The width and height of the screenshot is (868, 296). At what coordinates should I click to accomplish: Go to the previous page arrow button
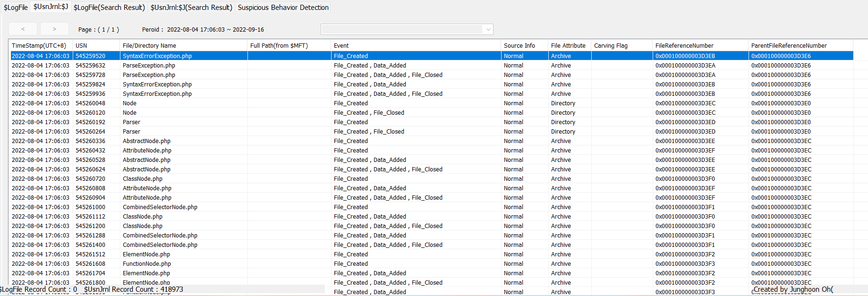pos(23,29)
